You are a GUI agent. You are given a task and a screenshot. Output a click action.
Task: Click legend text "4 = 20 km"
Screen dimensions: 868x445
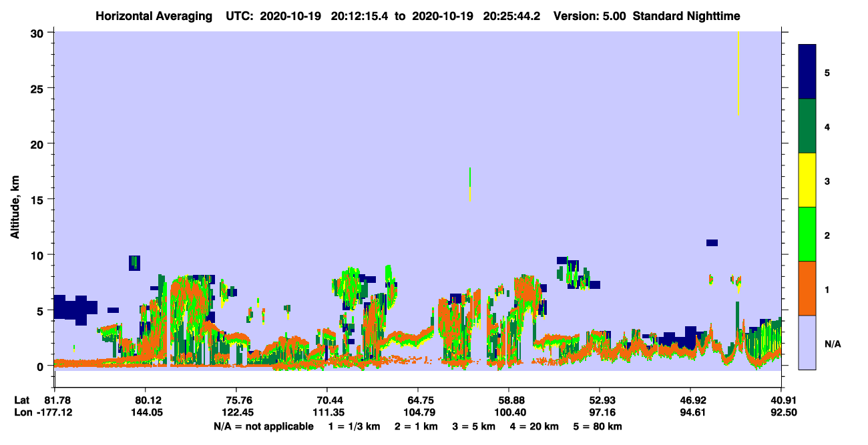535,426
